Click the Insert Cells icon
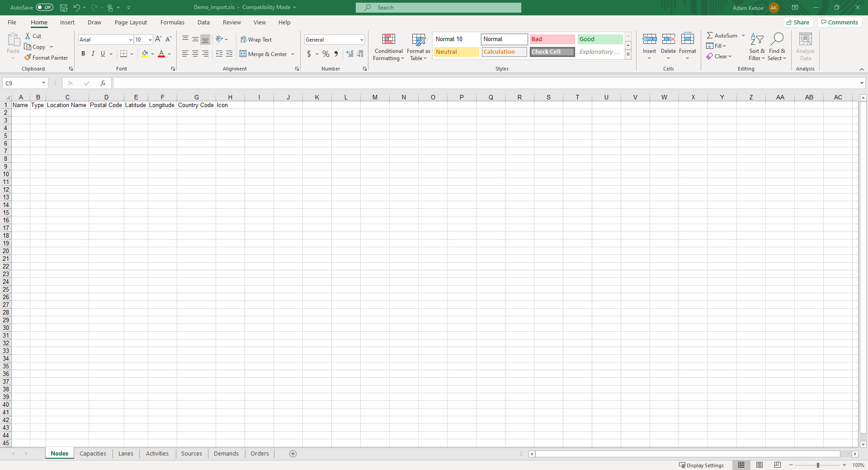The width and height of the screenshot is (868, 470). coord(650,40)
